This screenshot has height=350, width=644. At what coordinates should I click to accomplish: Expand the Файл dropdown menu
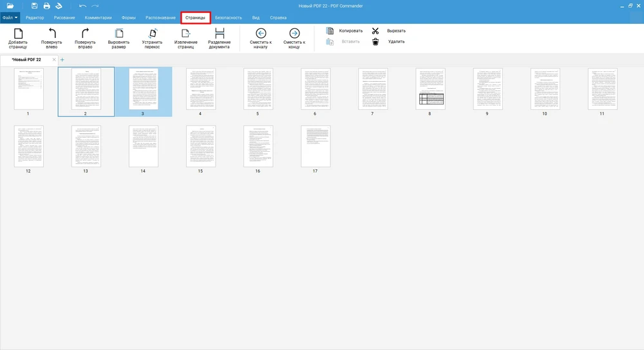[10, 17]
